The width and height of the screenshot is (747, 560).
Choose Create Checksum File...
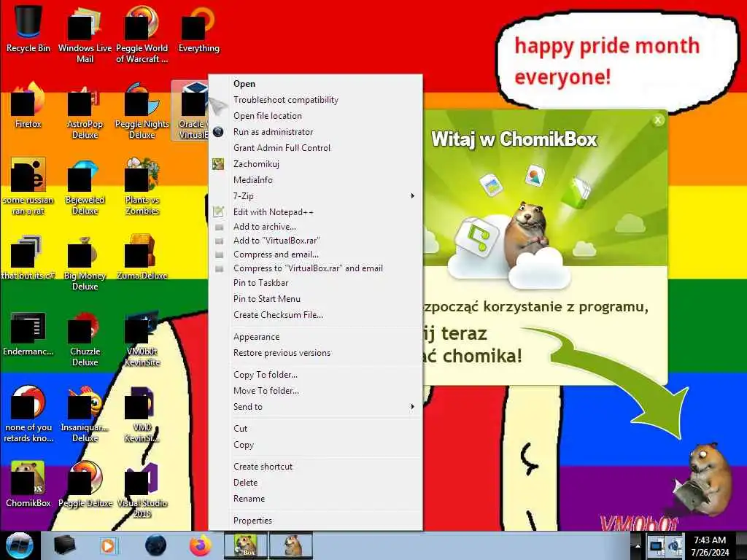tap(315, 315)
